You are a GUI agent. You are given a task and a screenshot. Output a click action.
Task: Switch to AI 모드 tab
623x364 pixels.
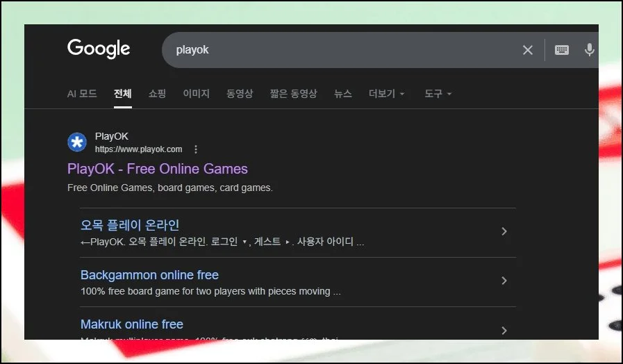82,94
